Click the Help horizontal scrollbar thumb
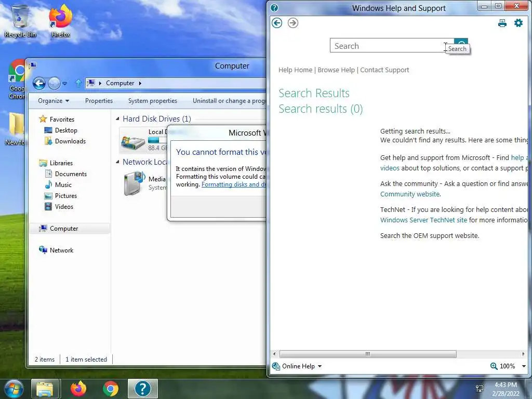This screenshot has width=532, height=399. [368, 354]
